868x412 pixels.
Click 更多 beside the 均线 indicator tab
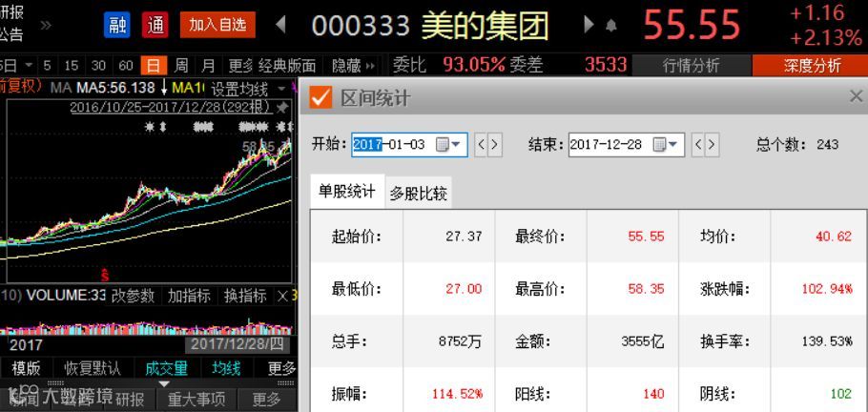(281, 368)
